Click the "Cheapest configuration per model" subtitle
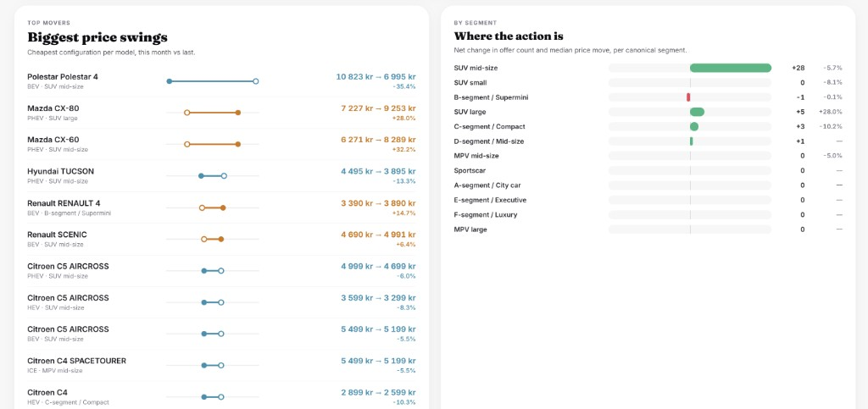The image size is (868, 409). click(x=111, y=53)
